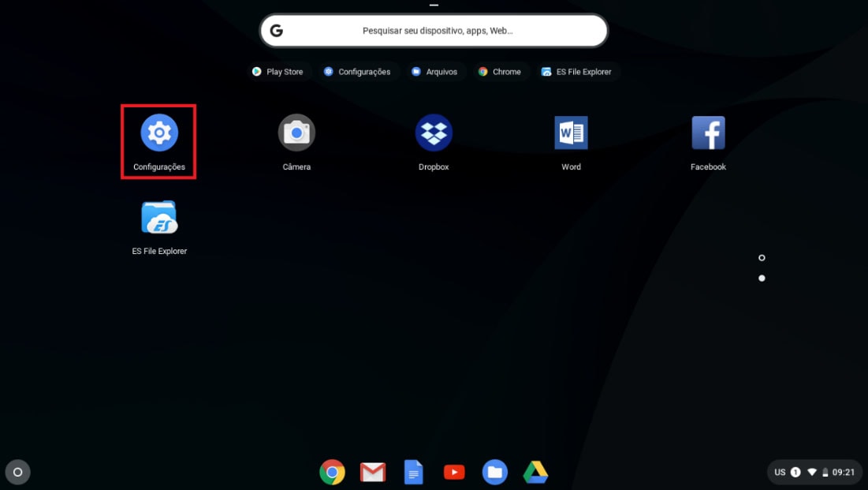868x490 pixels.
Task: Click the Wi-Fi status icon
Action: click(x=811, y=473)
